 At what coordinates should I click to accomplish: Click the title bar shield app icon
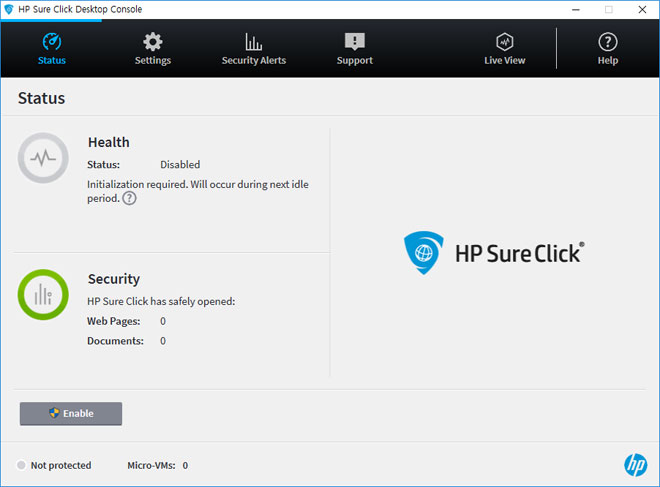pyautogui.click(x=9, y=9)
